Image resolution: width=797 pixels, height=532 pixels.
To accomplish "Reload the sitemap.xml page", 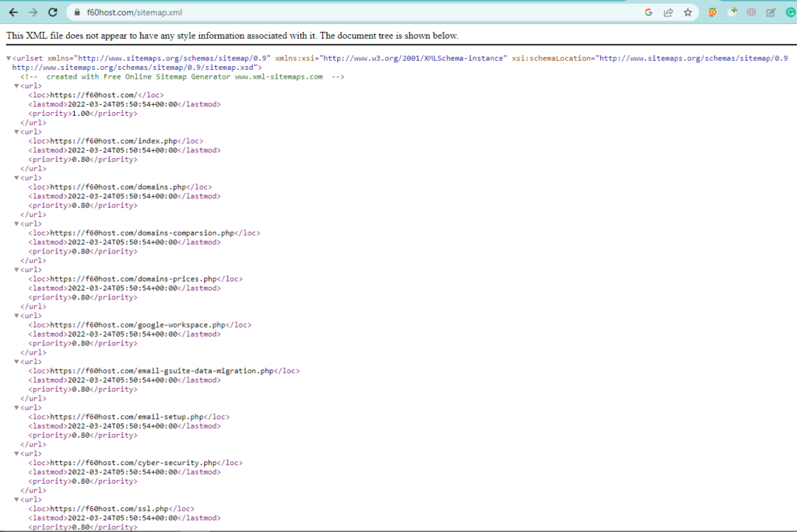I will [x=53, y=12].
